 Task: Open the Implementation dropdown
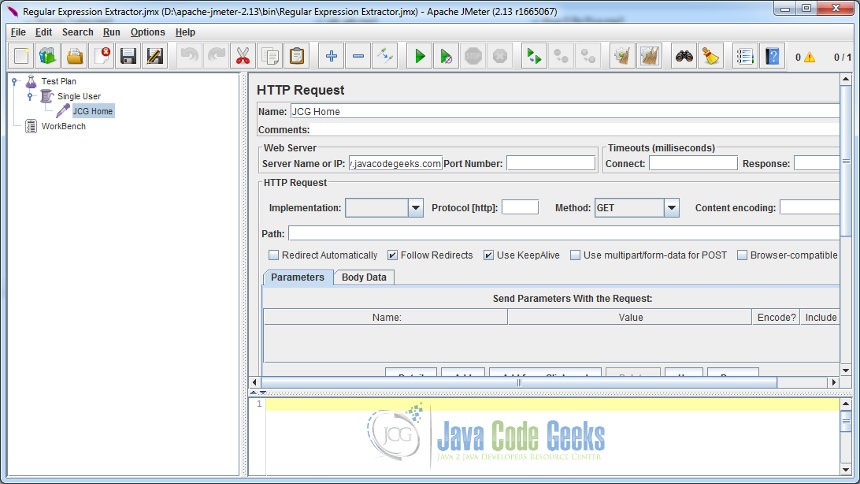coord(416,208)
